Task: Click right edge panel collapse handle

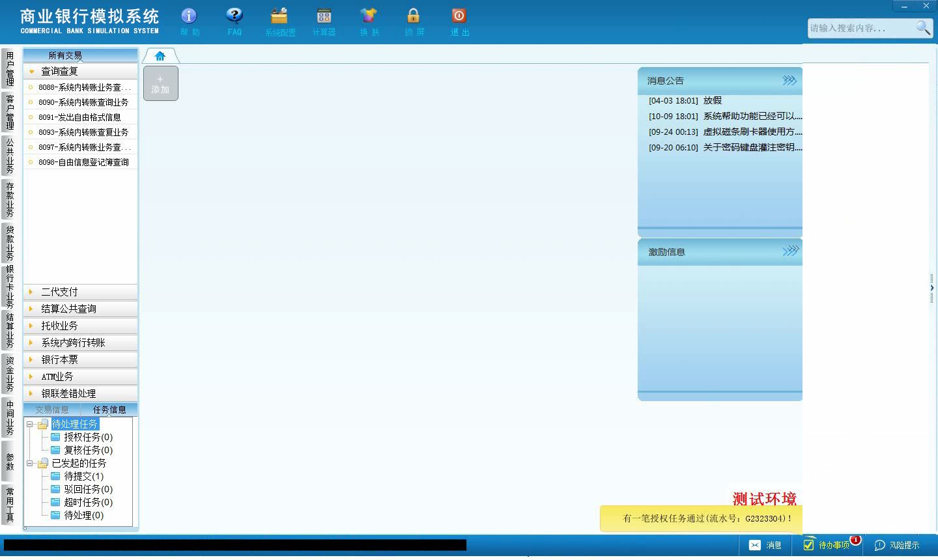Action: (931, 288)
